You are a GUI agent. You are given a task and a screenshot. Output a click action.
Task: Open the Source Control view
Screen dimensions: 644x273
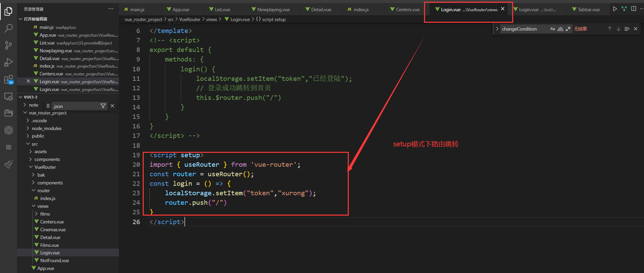tap(8, 45)
